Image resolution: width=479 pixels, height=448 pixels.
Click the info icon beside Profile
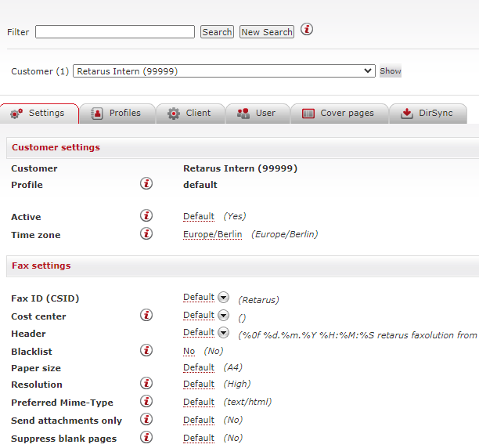pyautogui.click(x=146, y=184)
